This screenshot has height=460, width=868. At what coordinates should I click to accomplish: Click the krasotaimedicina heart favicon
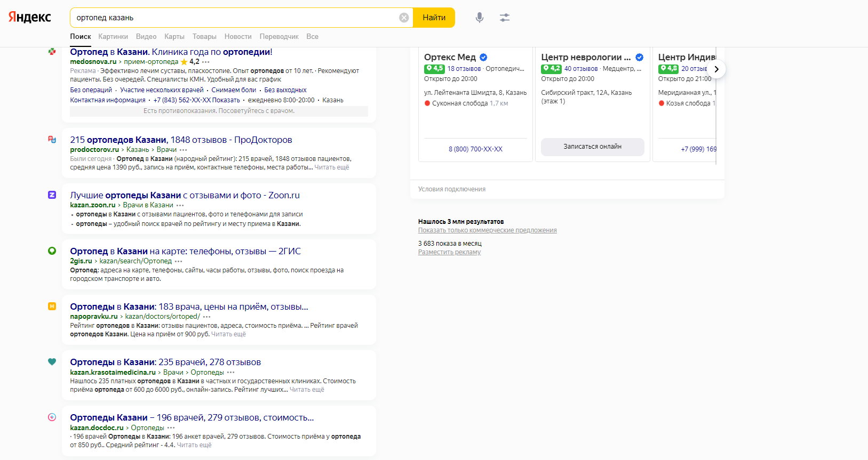(x=52, y=361)
